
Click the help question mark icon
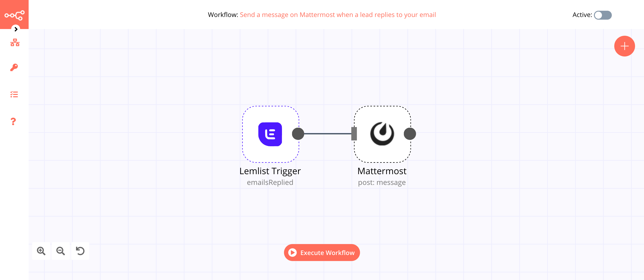tap(14, 121)
